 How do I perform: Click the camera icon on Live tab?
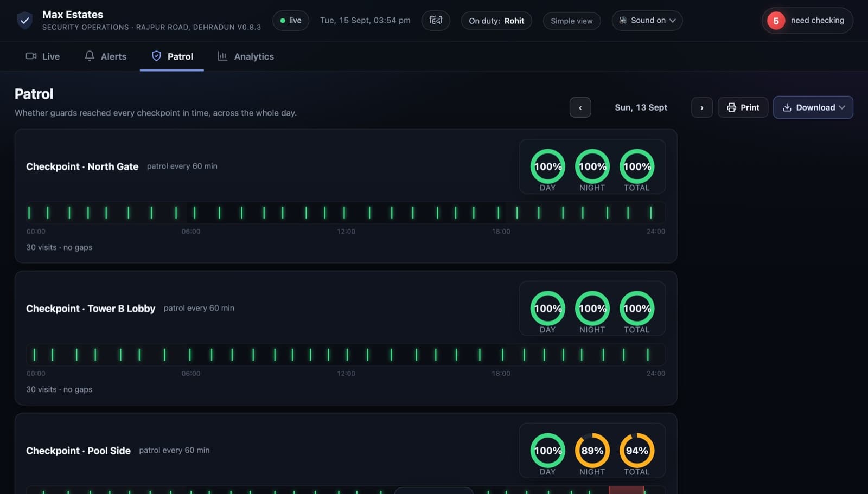tap(31, 56)
